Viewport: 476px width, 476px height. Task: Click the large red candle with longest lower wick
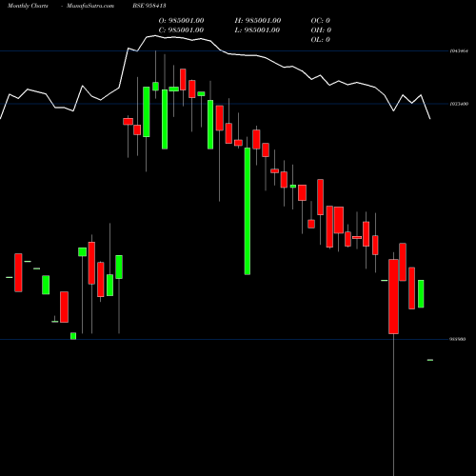pos(393,296)
